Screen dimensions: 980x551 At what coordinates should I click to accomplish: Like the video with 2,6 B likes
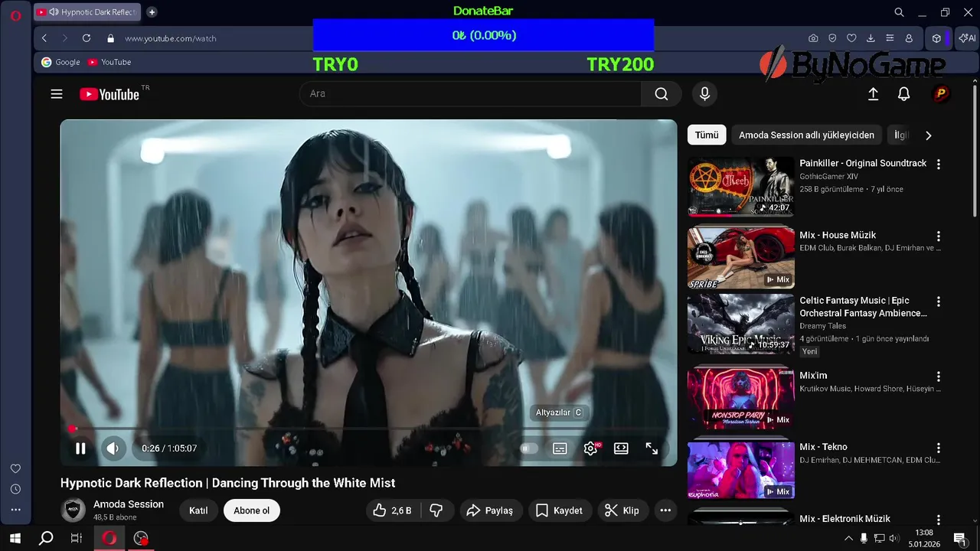[393, 510]
